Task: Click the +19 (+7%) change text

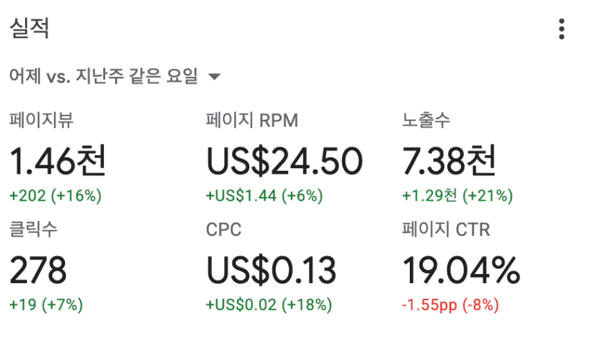Action: pos(46,304)
